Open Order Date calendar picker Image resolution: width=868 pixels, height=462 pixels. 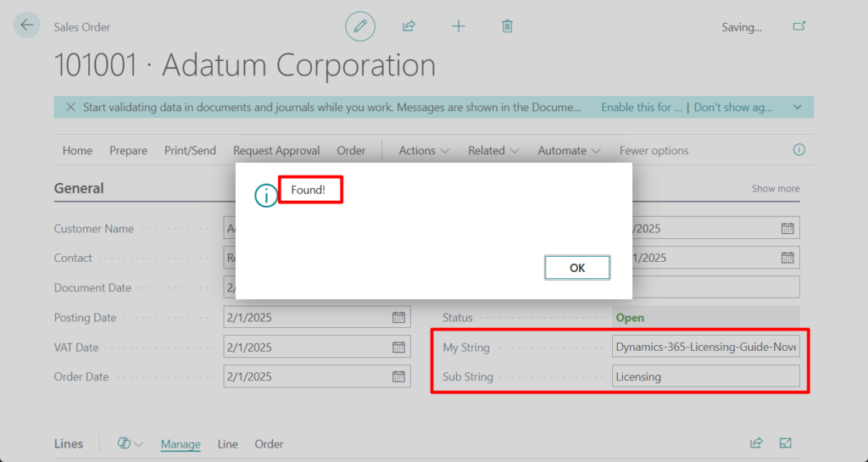coord(398,376)
